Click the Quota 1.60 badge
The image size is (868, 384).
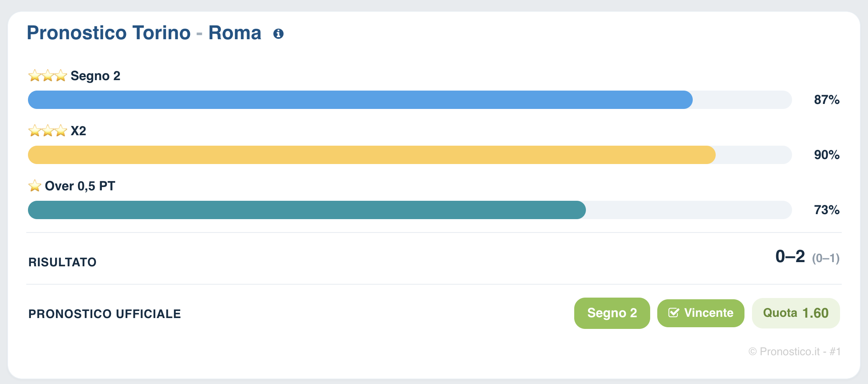796,313
